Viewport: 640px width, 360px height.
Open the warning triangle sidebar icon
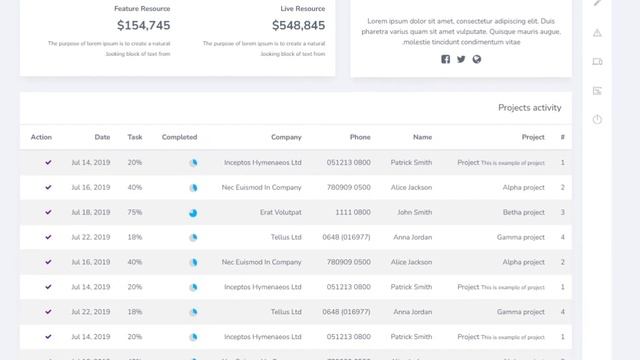597,33
